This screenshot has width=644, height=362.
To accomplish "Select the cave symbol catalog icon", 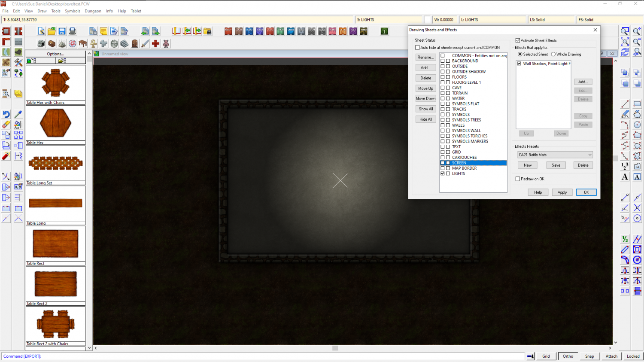I will (41, 43).
